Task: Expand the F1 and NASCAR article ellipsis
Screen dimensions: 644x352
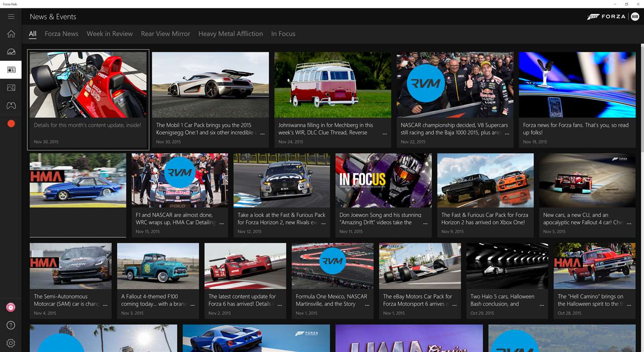Action: coord(221,223)
